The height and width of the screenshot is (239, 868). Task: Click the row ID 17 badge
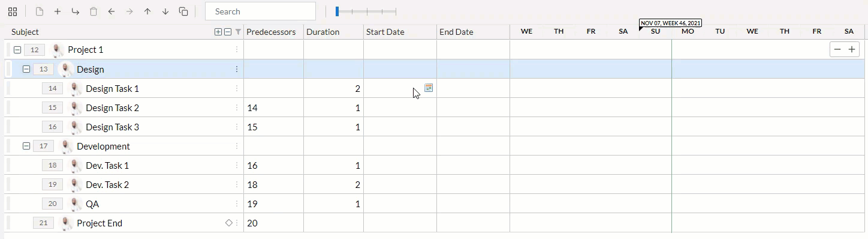tap(43, 146)
